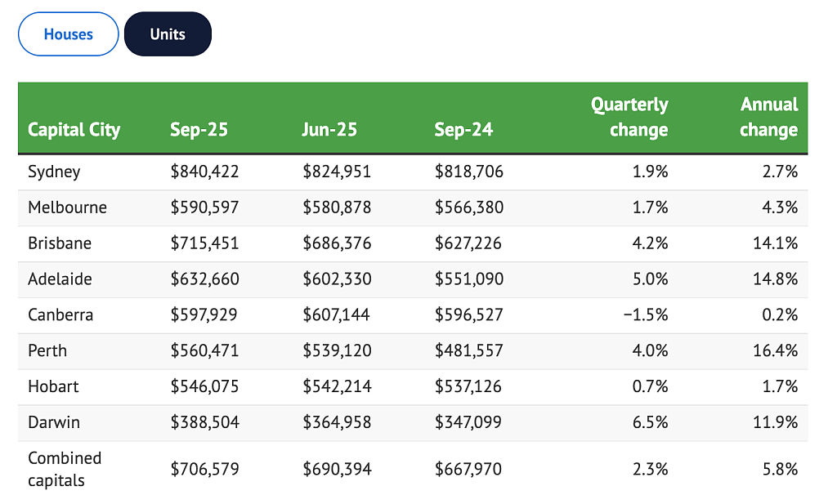
Task: Click the Annual change column header
Action: coord(768,117)
